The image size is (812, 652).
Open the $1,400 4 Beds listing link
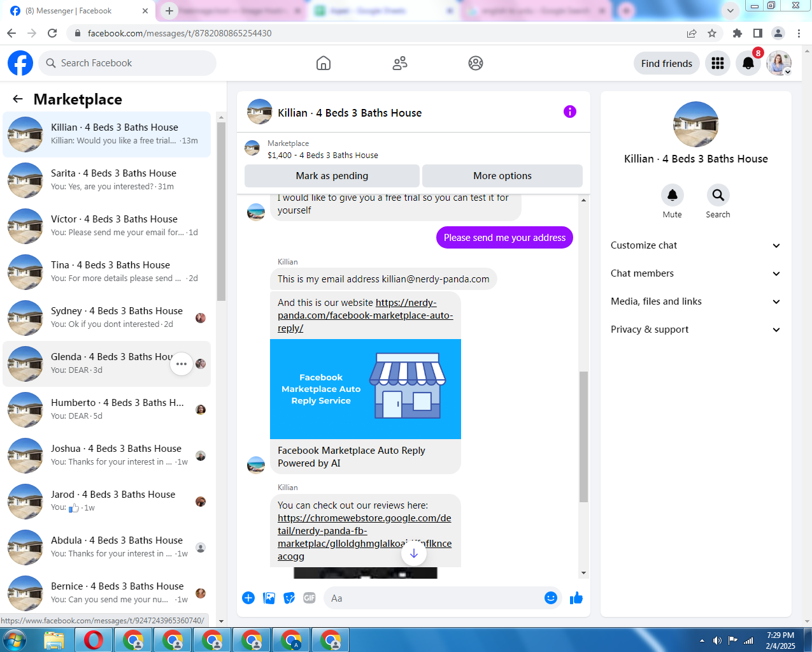323,155
